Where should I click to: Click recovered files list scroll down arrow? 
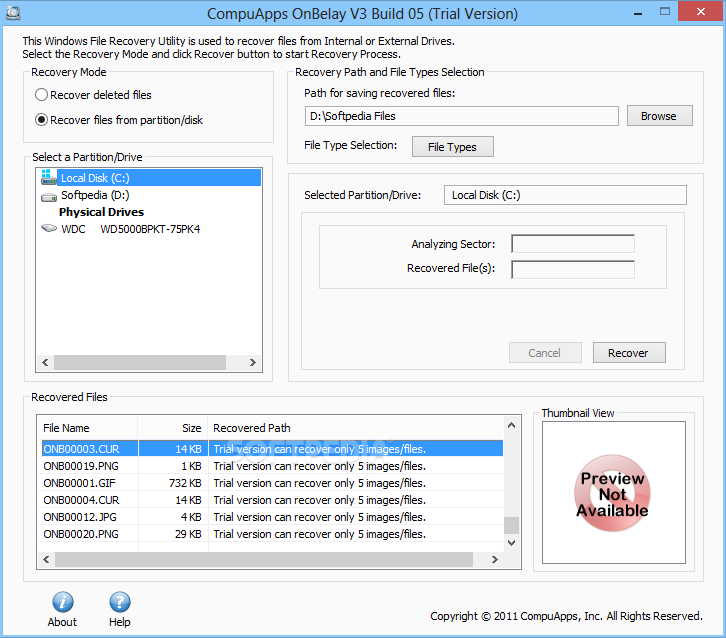pyautogui.click(x=512, y=543)
